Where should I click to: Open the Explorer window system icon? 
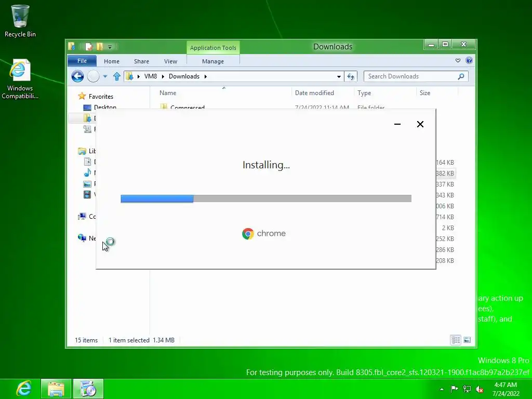[x=72, y=46]
